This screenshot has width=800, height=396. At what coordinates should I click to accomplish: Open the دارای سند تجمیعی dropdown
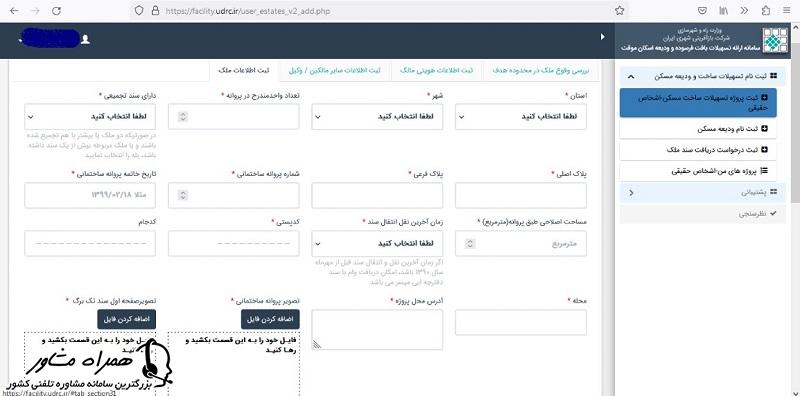coord(90,116)
